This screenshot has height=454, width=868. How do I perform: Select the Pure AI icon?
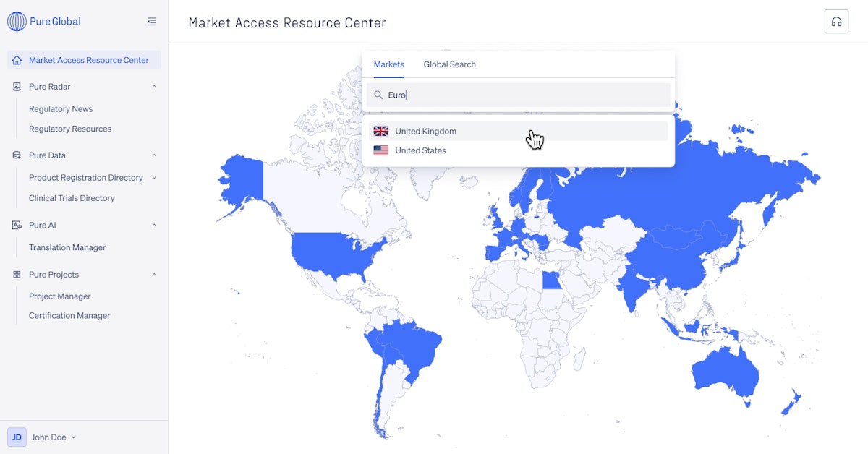pos(16,225)
